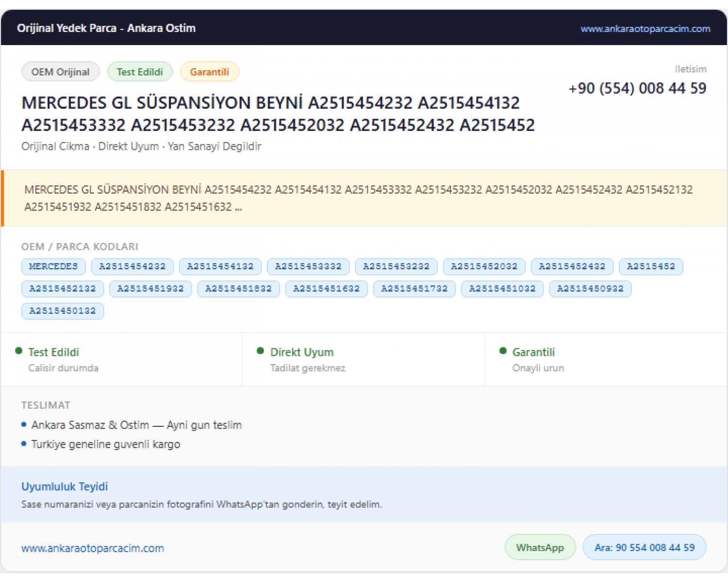
Task: Select part code chip A2515450132
Action: point(63,311)
